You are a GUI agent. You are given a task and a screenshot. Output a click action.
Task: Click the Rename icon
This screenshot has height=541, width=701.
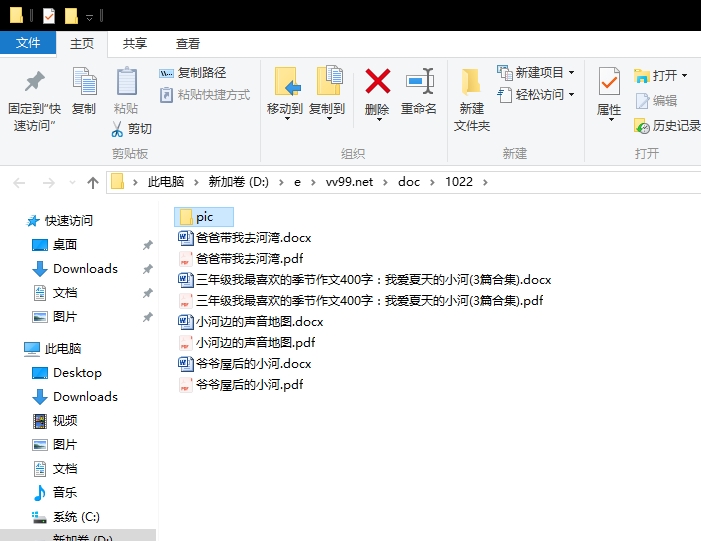tap(420, 81)
